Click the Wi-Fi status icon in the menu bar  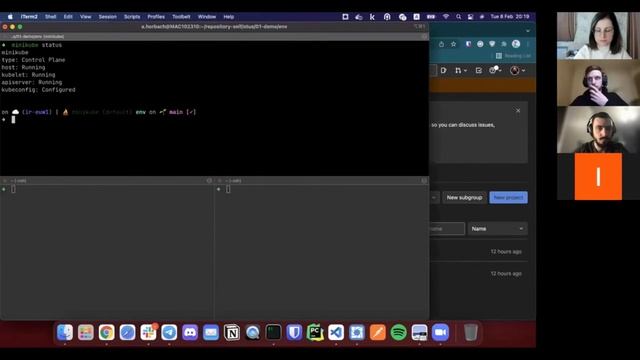[446, 17]
